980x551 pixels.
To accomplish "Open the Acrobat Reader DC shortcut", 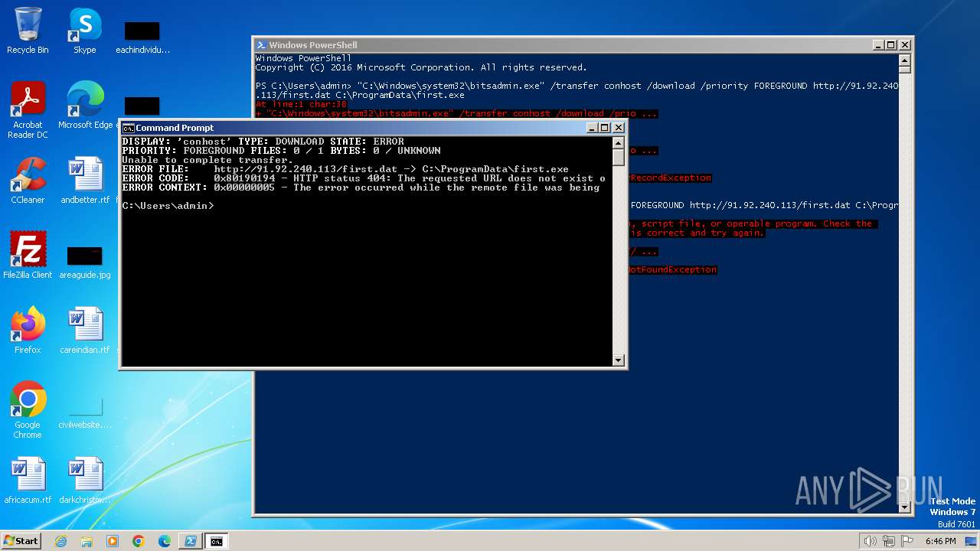I will 28,110.
